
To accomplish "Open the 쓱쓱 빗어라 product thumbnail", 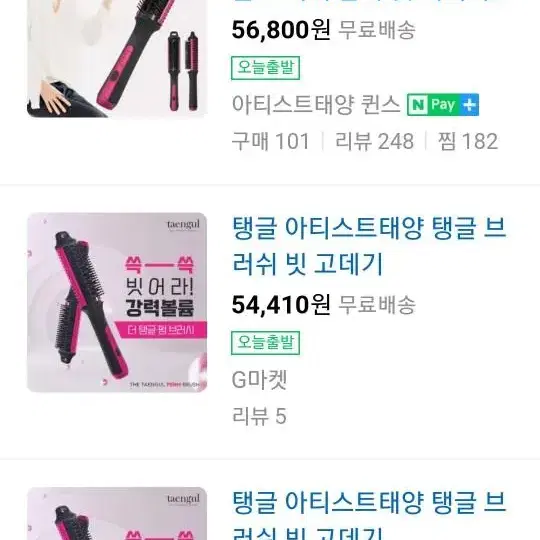I will [117, 302].
